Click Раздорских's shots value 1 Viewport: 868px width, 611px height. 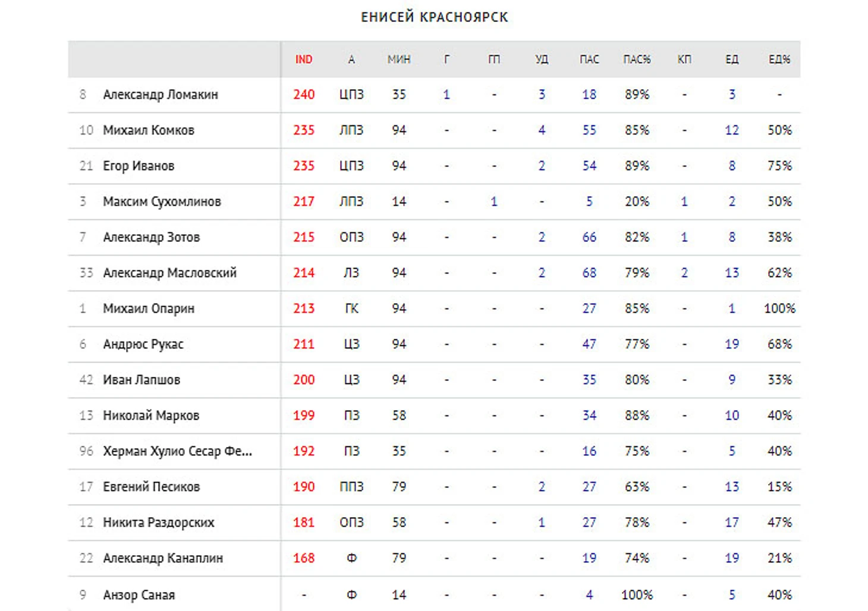(542, 522)
